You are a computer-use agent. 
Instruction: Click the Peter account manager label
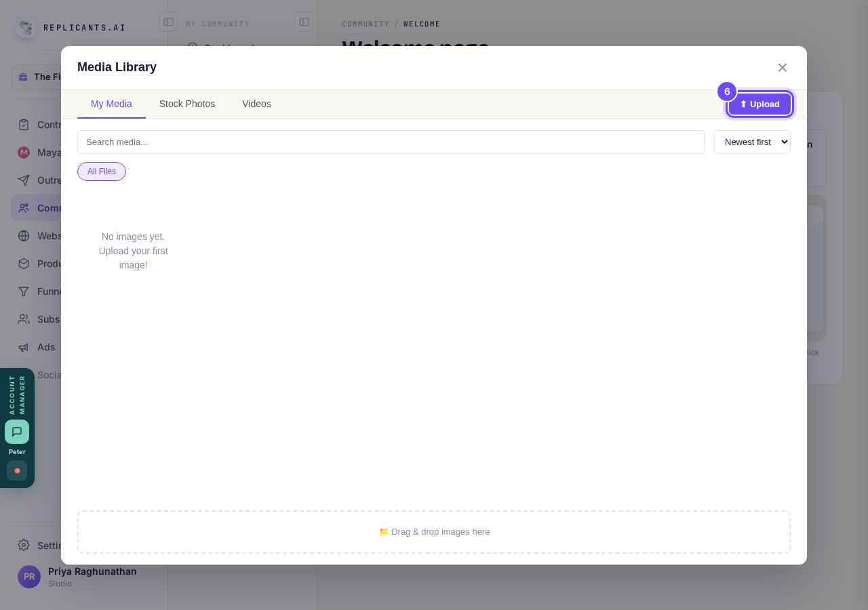pyautogui.click(x=17, y=452)
